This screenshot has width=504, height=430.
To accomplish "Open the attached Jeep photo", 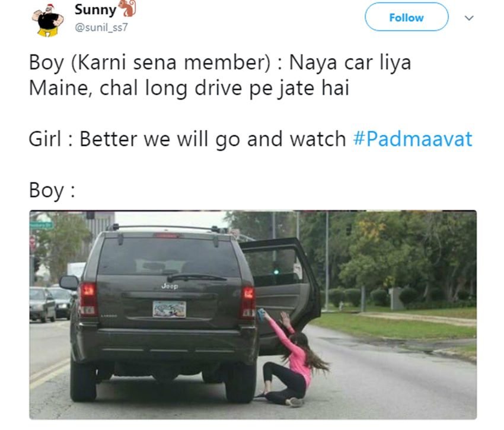I will [253, 315].
